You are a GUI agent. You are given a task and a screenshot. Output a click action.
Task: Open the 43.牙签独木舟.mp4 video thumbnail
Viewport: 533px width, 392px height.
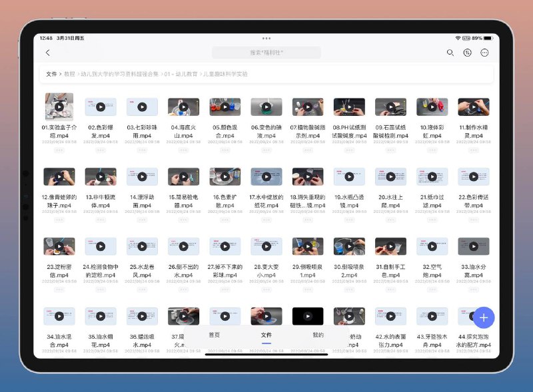point(432,316)
